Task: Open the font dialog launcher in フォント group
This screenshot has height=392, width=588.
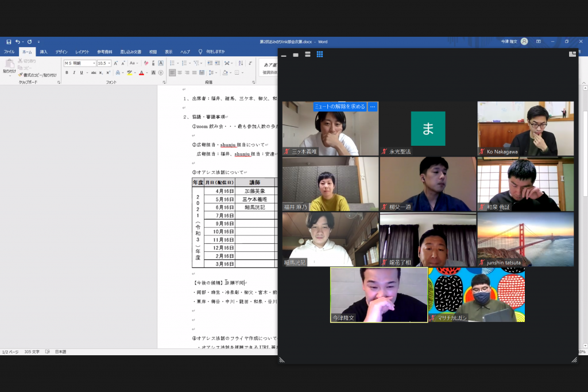Action: (x=164, y=82)
